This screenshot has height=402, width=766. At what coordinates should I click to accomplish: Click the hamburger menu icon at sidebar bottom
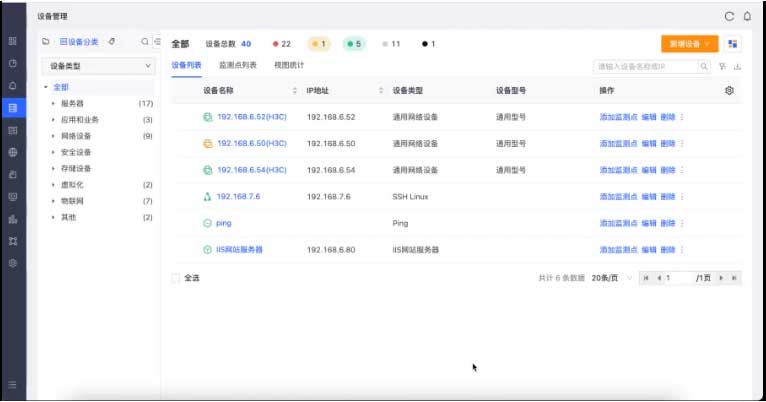click(x=13, y=385)
